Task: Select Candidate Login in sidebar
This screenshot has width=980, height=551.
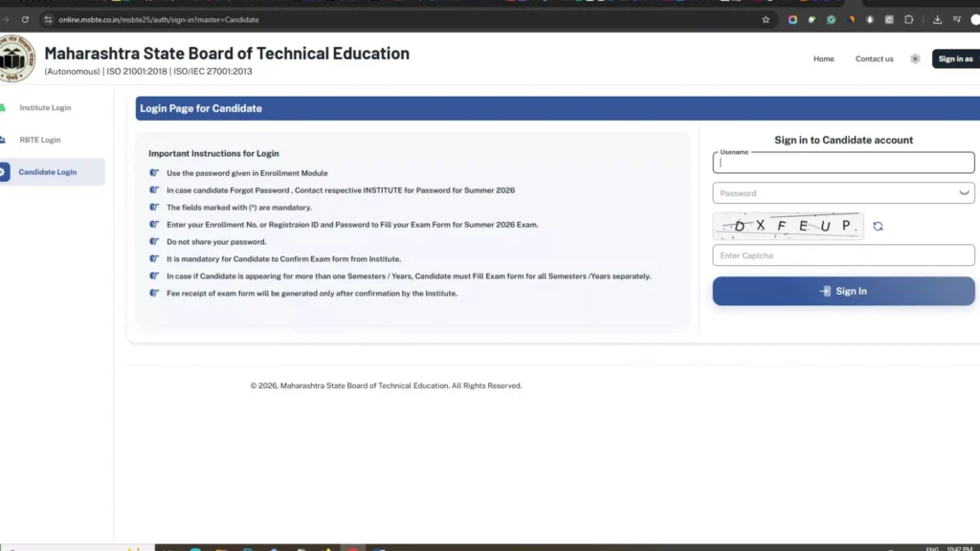Action: coord(47,172)
